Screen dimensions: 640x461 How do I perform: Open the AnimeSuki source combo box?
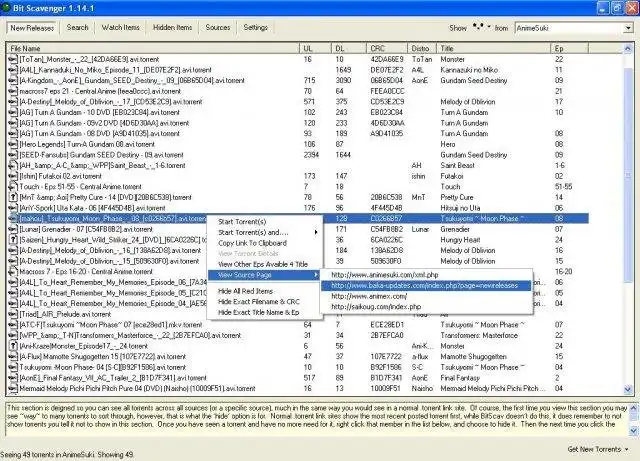573,28
